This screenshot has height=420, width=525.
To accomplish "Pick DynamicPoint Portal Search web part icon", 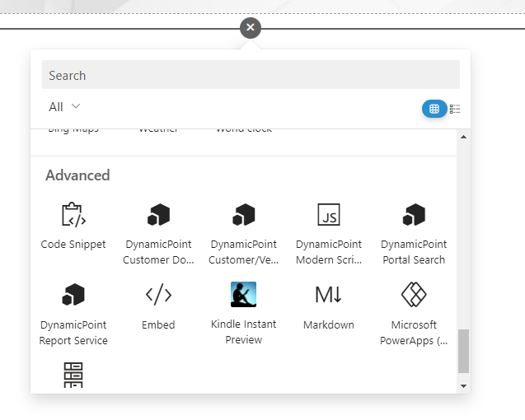I will [x=415, y=215].
